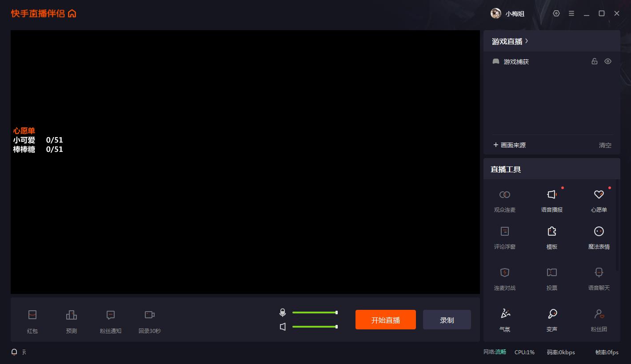The height and width of the screenshot is (364, 631).
Task: Open the 心愿单 wishlist tool
Action: click(599, 201)
